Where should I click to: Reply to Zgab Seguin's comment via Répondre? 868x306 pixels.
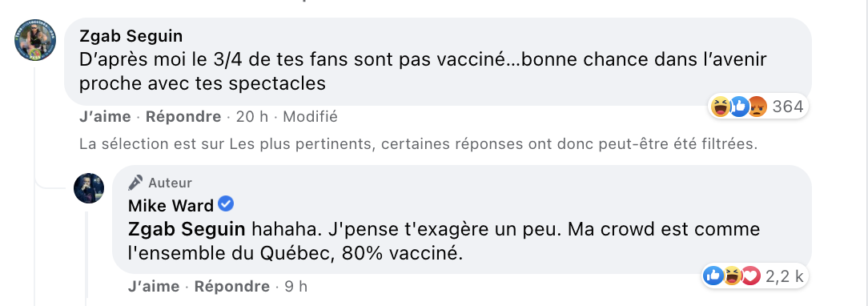click(183, 117)
